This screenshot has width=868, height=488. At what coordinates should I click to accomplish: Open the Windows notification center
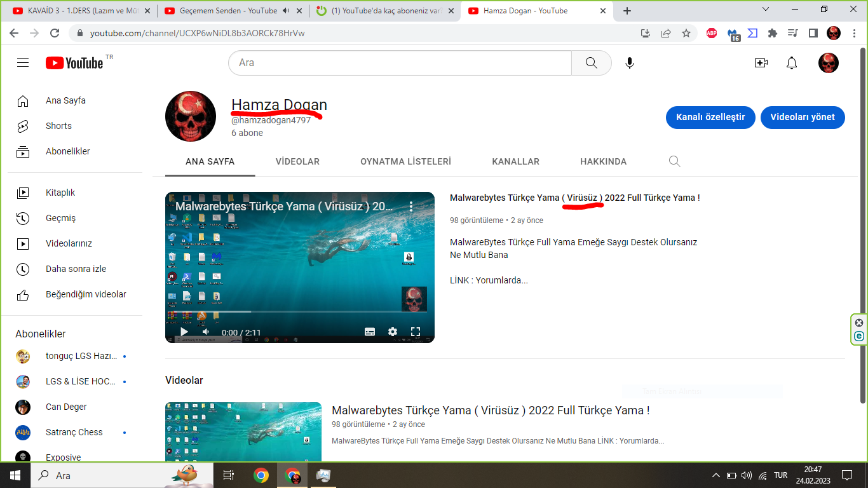click(846, 475)
